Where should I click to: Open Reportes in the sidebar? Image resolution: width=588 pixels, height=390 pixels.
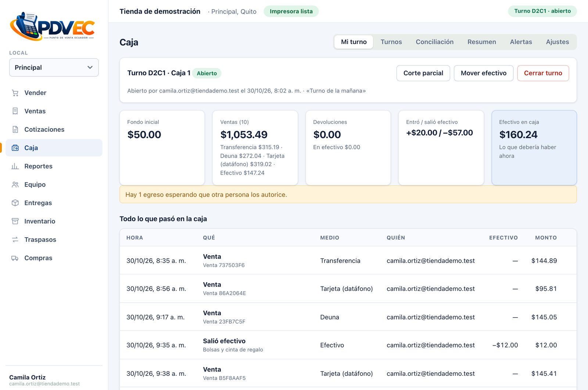[x=54, y=166]
